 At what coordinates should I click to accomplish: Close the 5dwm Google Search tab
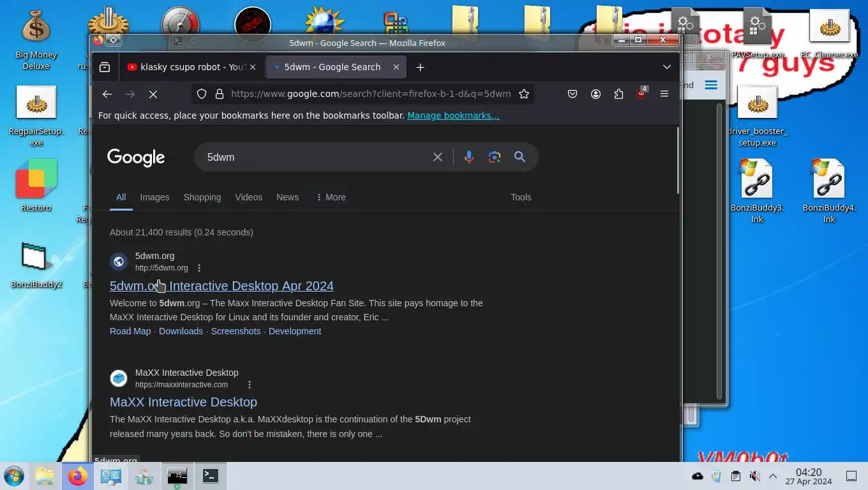point(396,67)
